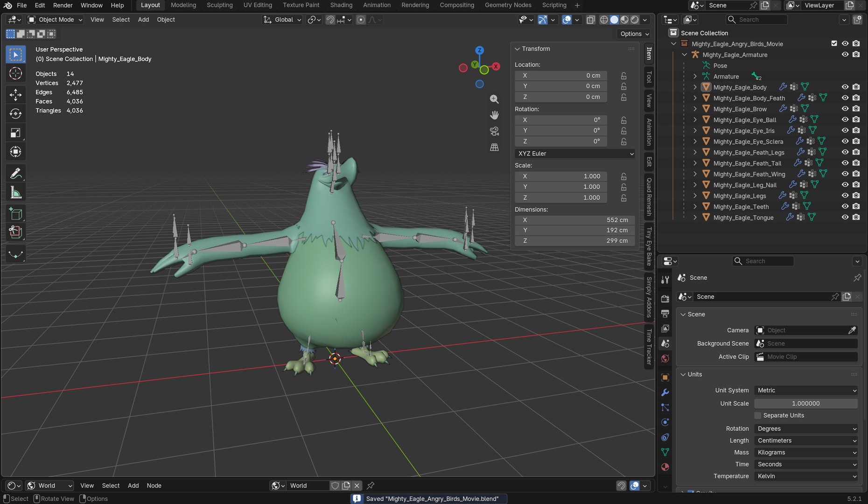
Task: Open the Render menu
Action: tap(63, 5)
